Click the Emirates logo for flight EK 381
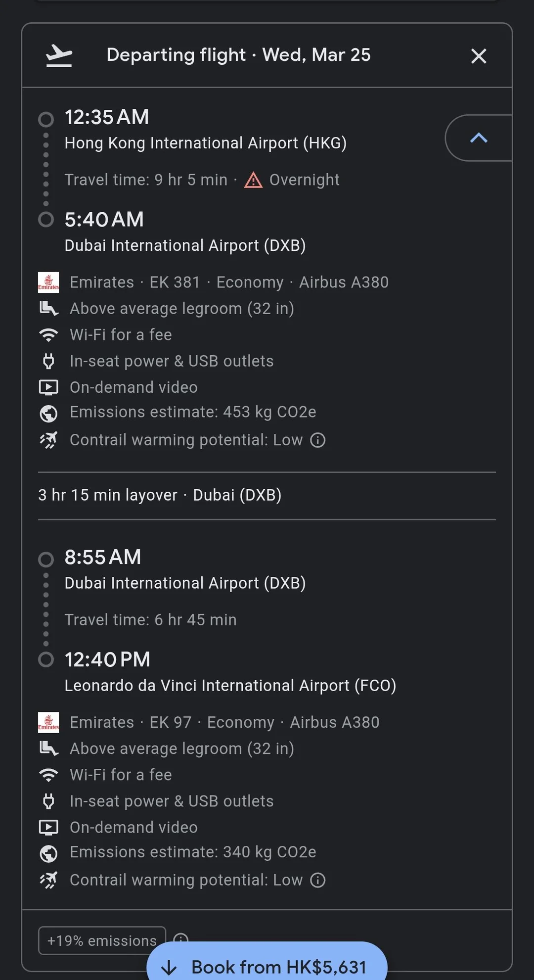The width and height of the screenshot is (534, 980). (x=48, y=282)
